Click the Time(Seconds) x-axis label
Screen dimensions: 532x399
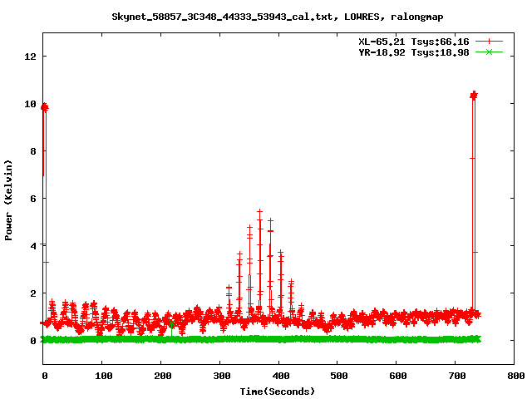[x=277, y=392]
